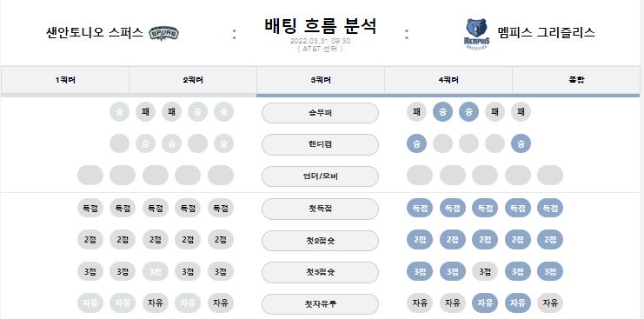The height and width of the screenshot is (319, 644).
Task: Click the 첫3점슛 category button
Action: coord(320,272)
